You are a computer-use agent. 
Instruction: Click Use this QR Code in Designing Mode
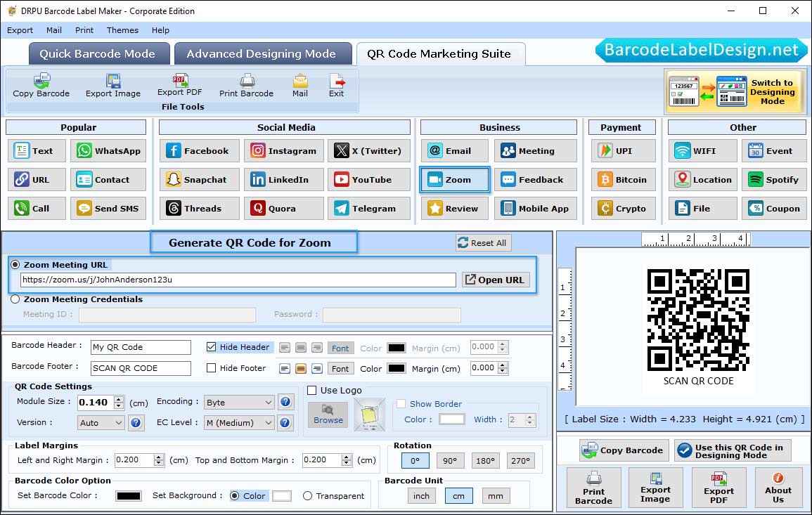click(733, 451)
